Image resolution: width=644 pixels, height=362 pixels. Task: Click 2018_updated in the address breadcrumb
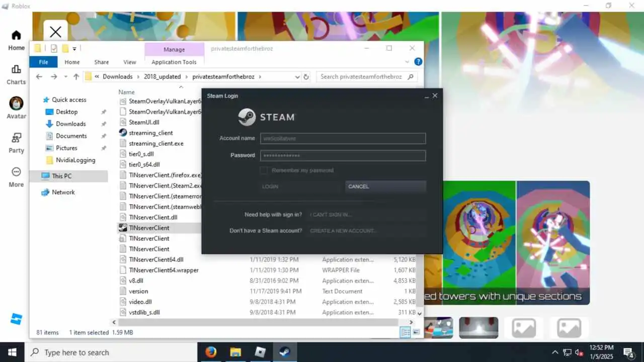(x=162, y=77)
